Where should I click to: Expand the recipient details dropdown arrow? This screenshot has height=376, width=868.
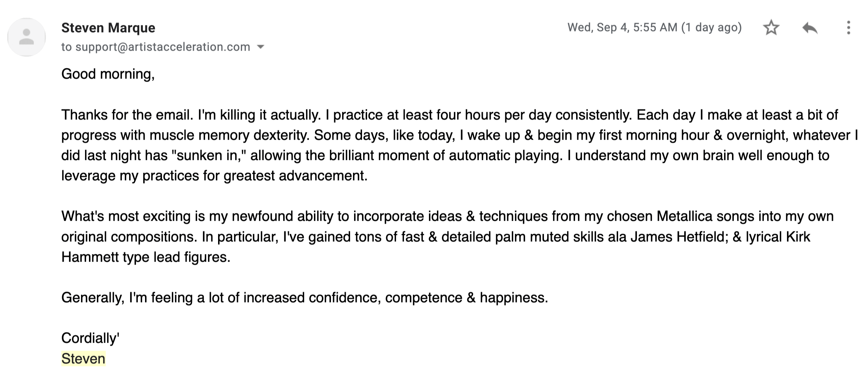pyautogui.click(x=260, y=47)
